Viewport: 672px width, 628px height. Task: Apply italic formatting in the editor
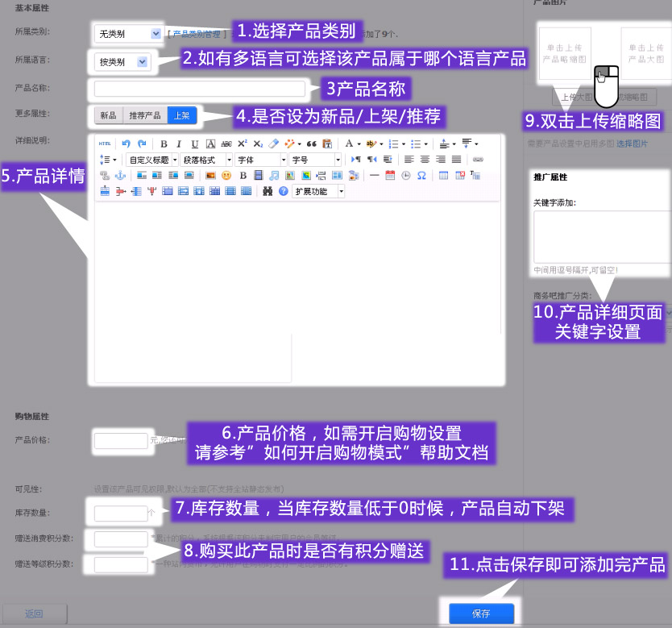[179, 143]
